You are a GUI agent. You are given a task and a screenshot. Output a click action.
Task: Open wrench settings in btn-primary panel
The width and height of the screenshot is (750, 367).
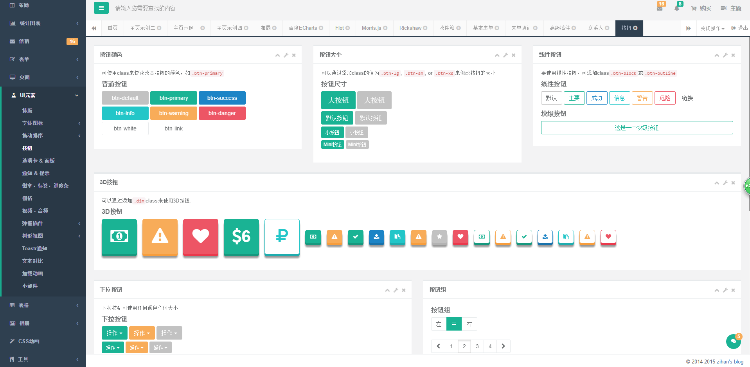pos(286,56)
